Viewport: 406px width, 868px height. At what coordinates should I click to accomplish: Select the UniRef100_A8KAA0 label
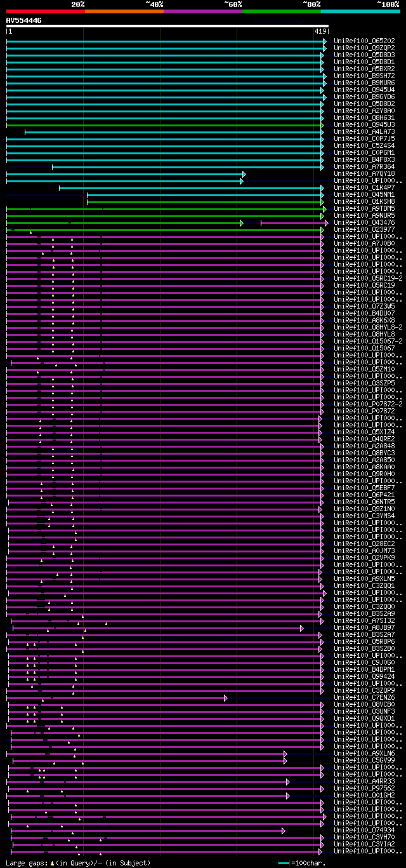coord(364,467)
